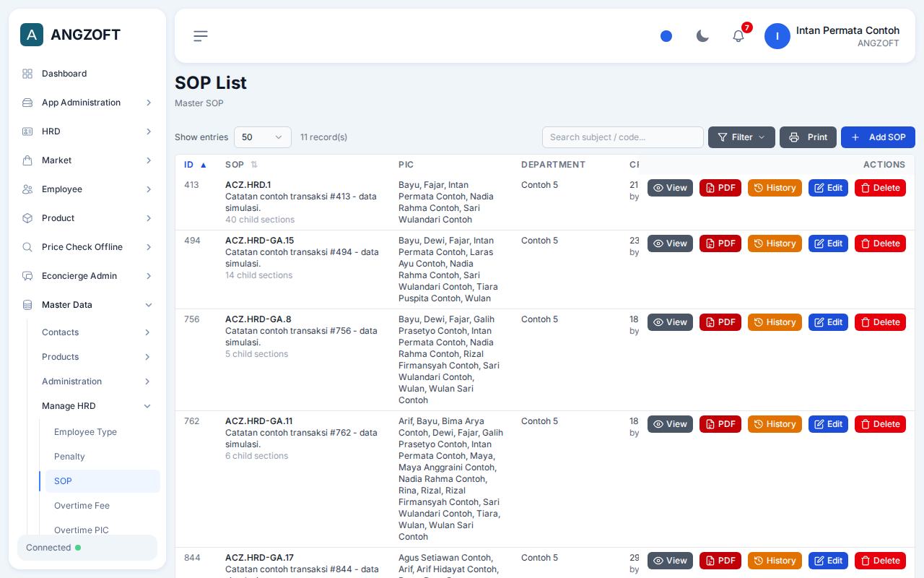Image resolution: width=924 pixels, height=578 pixels.
Task: Toggle dark mode moon icon
Action: tap(702, 36)
